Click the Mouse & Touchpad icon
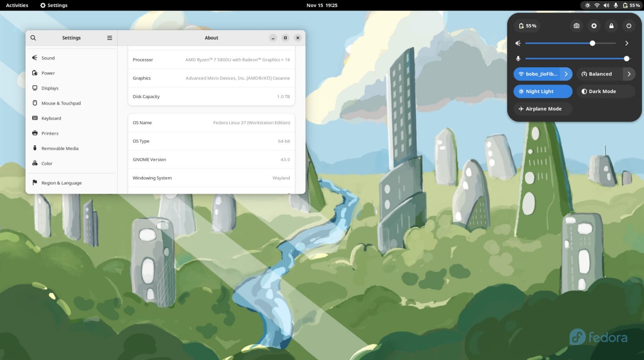644x360 pixels. point(35,103)
